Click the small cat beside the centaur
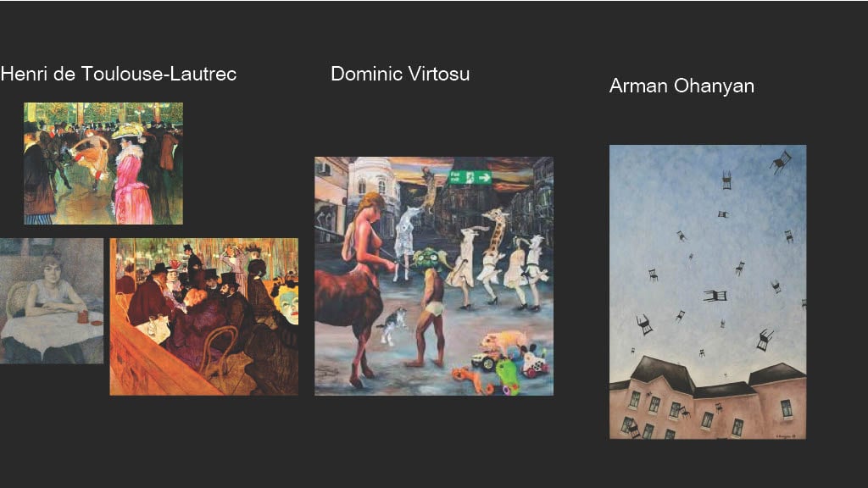The image size is (868, 488). tap(392, 325)
